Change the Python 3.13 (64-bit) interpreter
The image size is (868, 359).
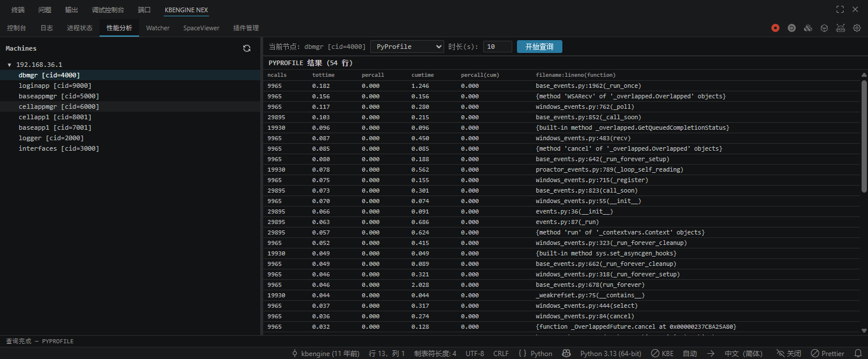[x=611, y=353]
